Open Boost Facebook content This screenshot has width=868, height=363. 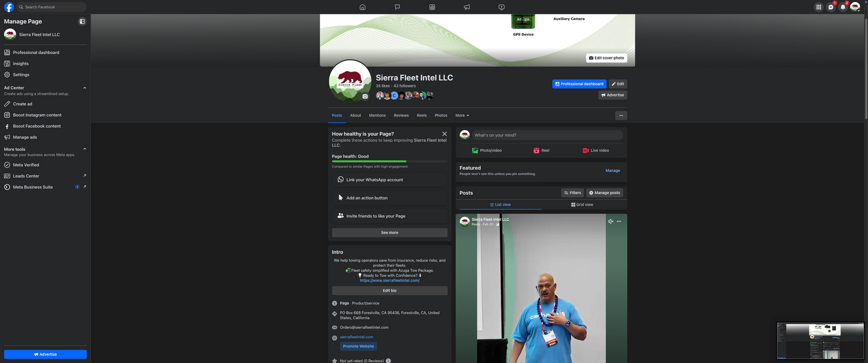pos(45,126)
